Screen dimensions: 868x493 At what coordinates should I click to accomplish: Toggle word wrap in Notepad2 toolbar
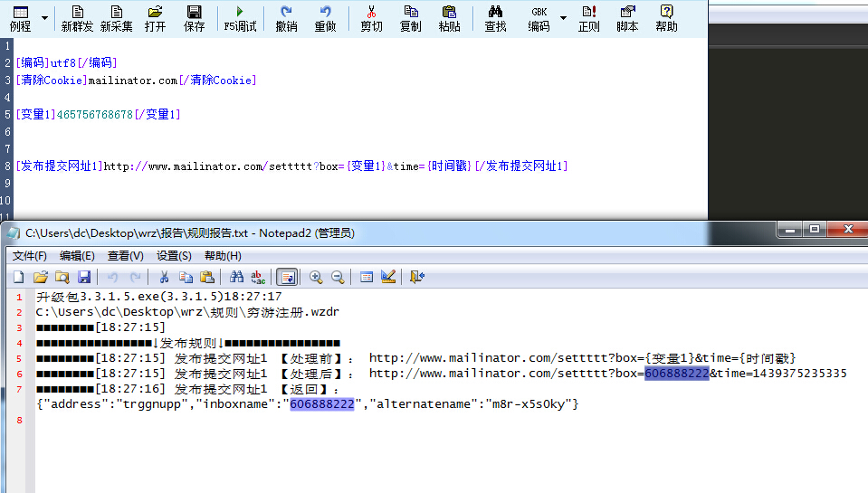[287, 277]
